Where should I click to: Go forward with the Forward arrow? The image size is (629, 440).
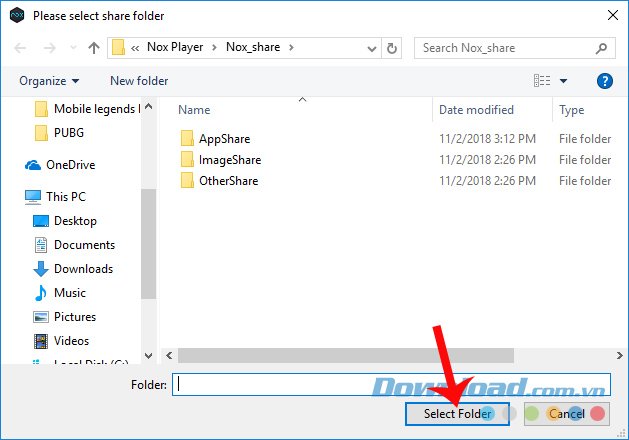pyautogui.click(x=49, y=48)
